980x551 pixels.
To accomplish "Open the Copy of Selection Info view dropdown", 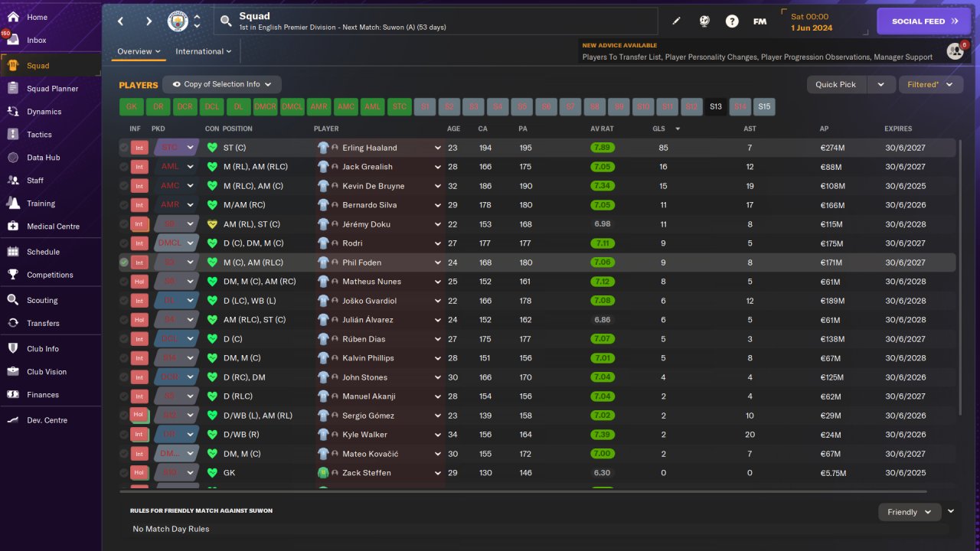I will 222,84.
